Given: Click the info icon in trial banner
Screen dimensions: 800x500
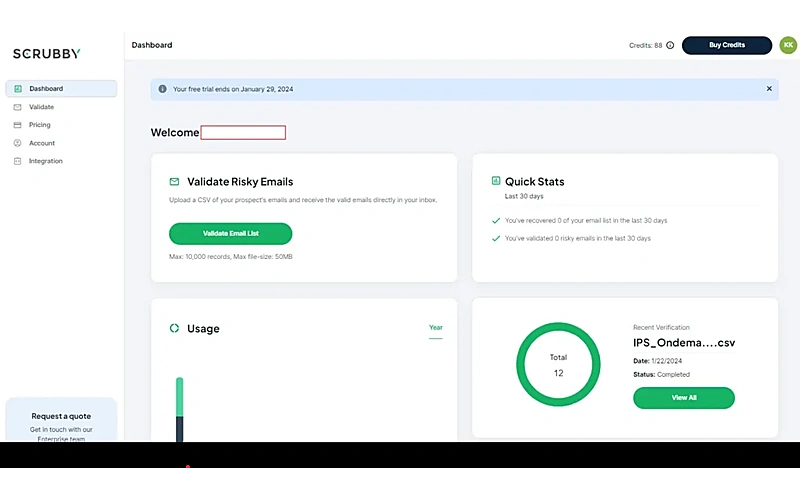Looking at the screenshot, I should click(162, 89).
